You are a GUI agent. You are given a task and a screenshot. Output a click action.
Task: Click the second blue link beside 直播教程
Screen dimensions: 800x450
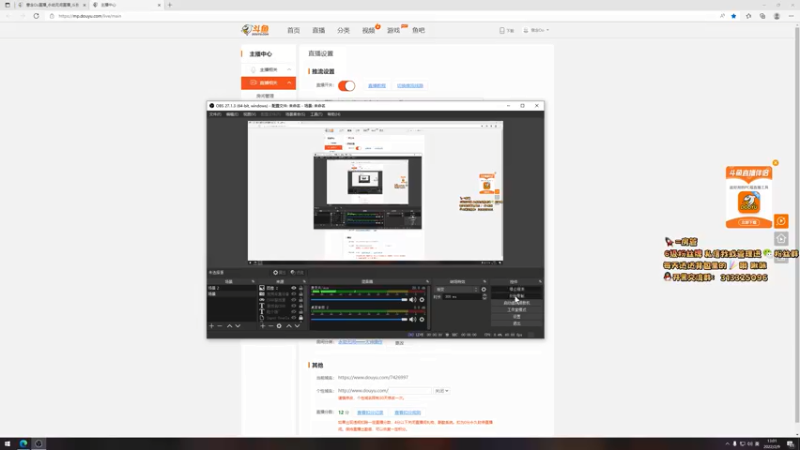pos(410,86)
